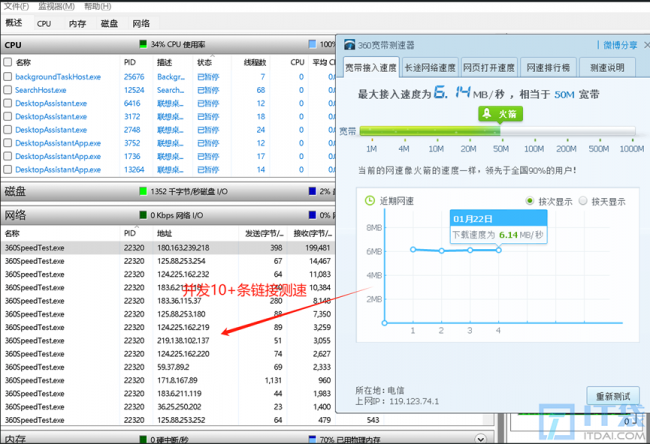
Task: Collapse the 网络 section header
Action: point(168,215)
